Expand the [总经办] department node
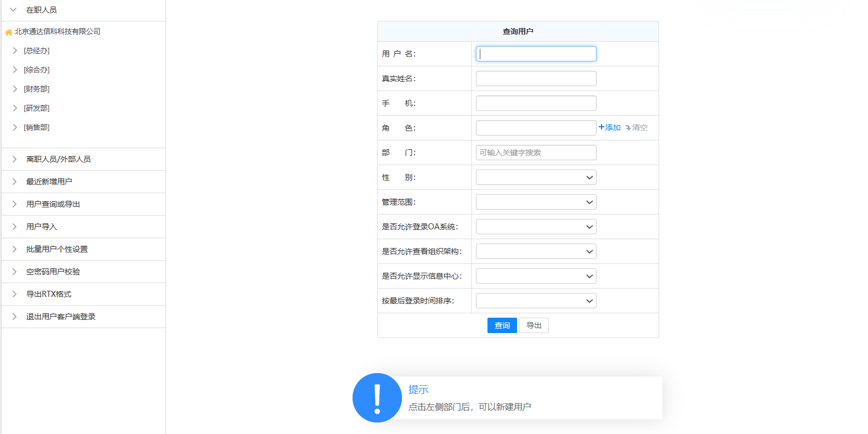 (x=15, y=50)
